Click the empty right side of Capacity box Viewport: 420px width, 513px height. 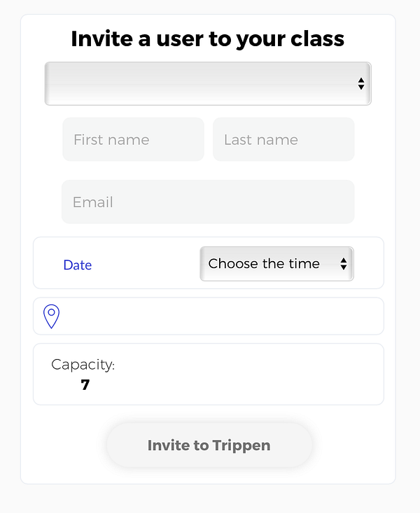tap(280, 374)
